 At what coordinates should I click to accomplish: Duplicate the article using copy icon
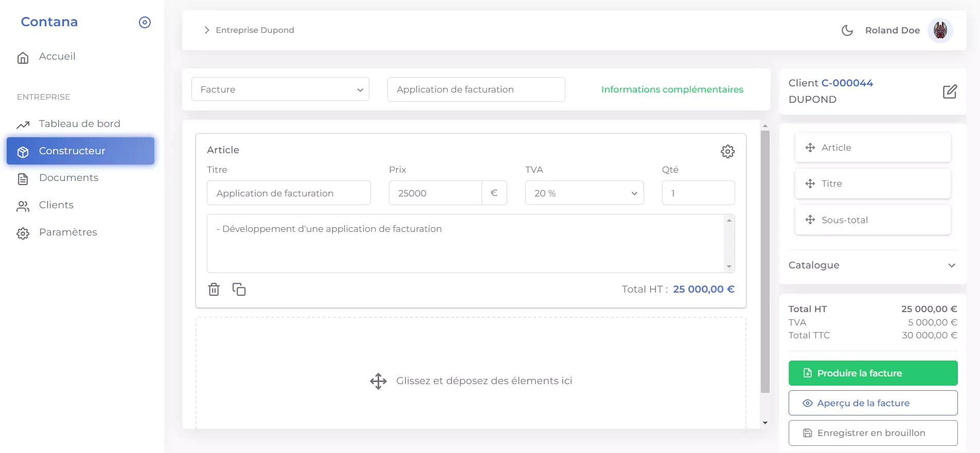(x=239, y=289)
